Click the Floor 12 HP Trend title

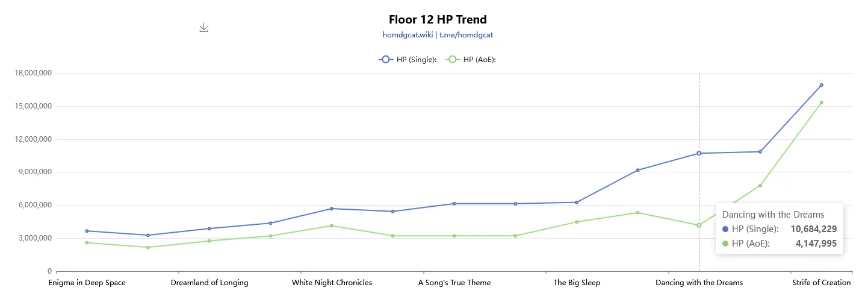(438, 19)
